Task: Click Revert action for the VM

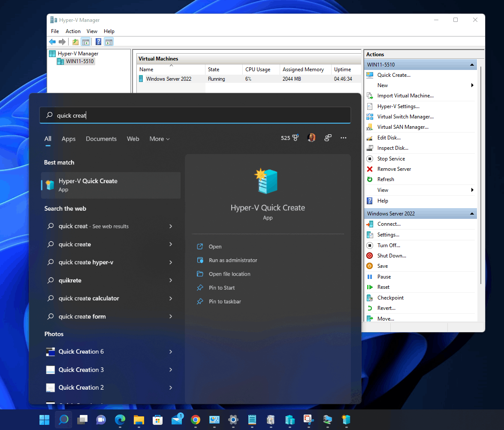Action: coord(386,308)
